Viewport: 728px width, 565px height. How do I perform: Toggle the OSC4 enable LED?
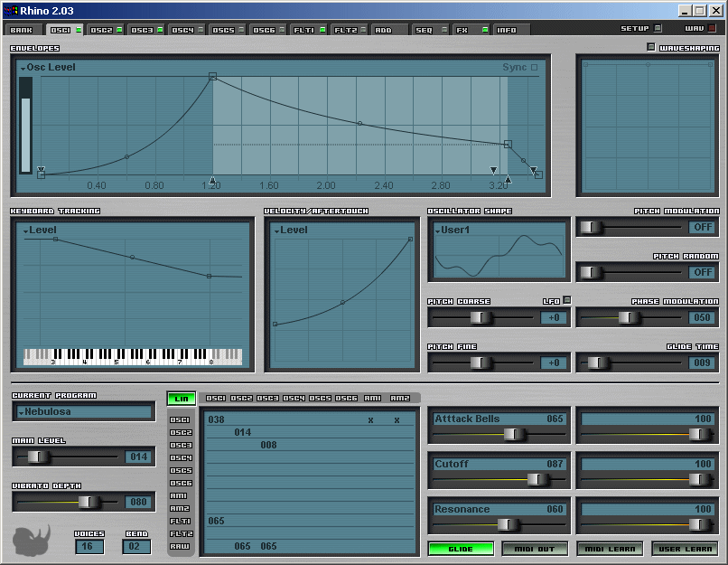coord(201,30)
